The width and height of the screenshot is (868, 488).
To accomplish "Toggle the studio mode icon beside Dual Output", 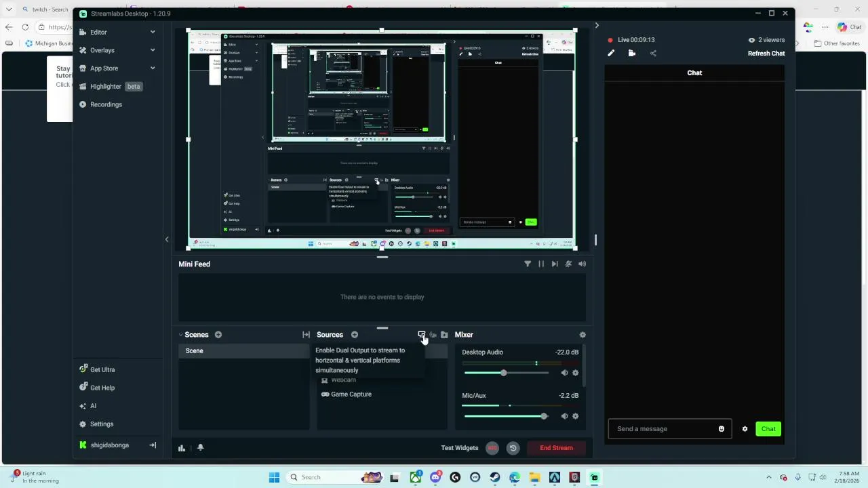I will tap(433, 335).
